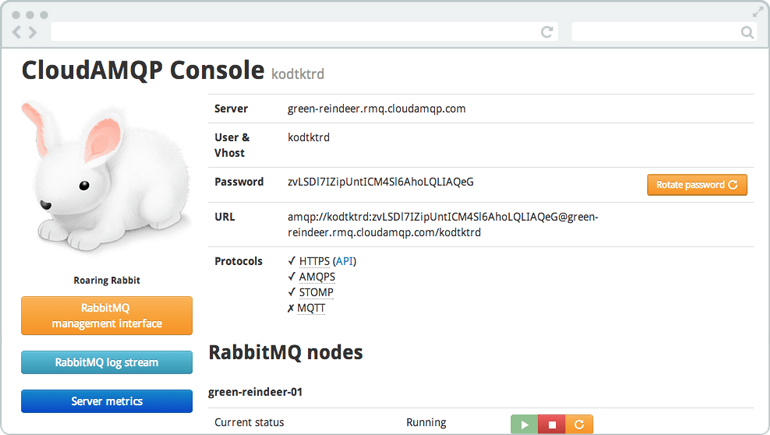This screenshot has width=770, height=435.
Task: Click the URL row label
Action: click(224, 217)
